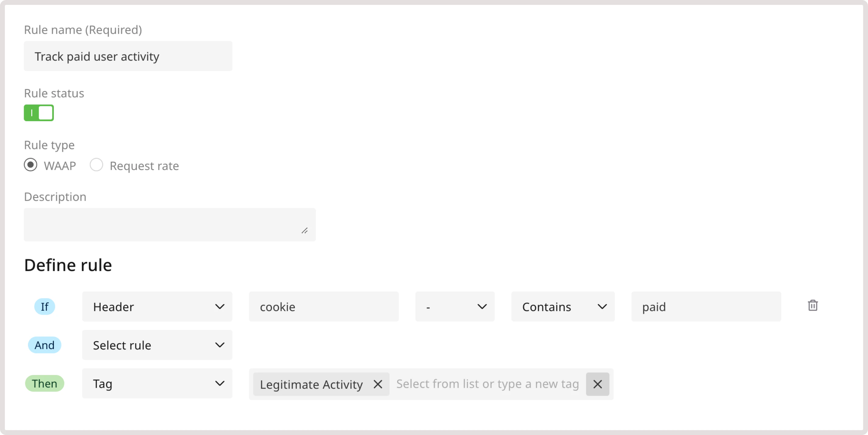Click the cookie header name field
The width and height of the screenshot is (868, 435).
324,307
